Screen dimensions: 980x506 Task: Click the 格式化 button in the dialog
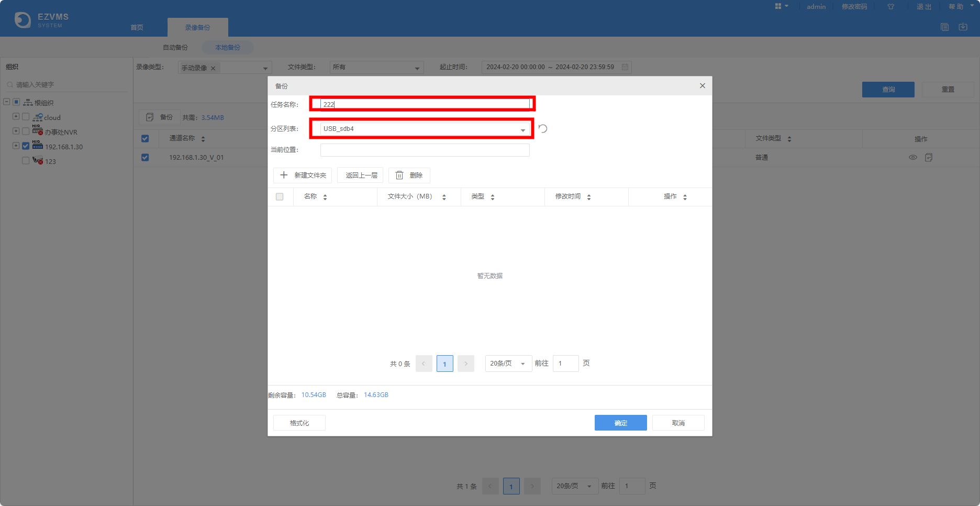[299, 423]
